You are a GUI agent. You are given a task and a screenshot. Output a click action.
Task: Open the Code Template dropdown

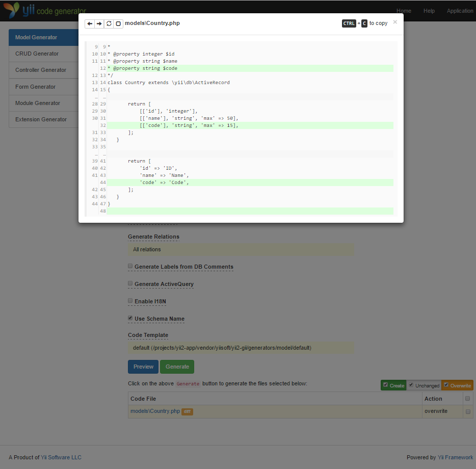(241, 348)
